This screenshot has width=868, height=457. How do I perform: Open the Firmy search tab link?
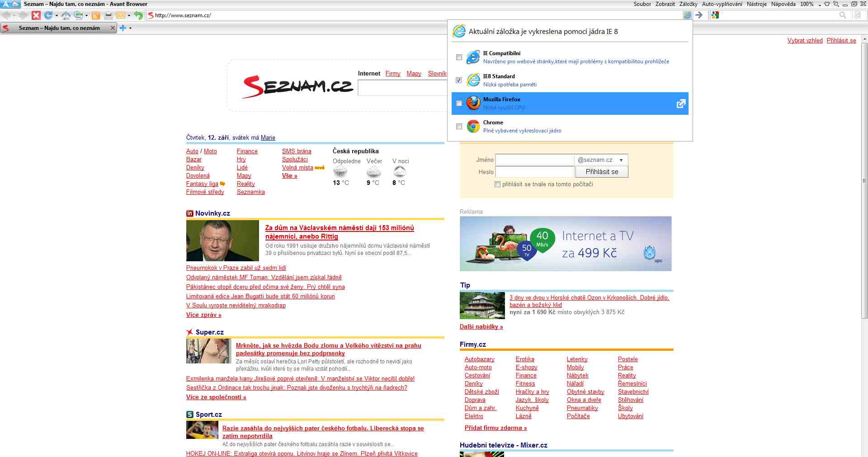393,73
